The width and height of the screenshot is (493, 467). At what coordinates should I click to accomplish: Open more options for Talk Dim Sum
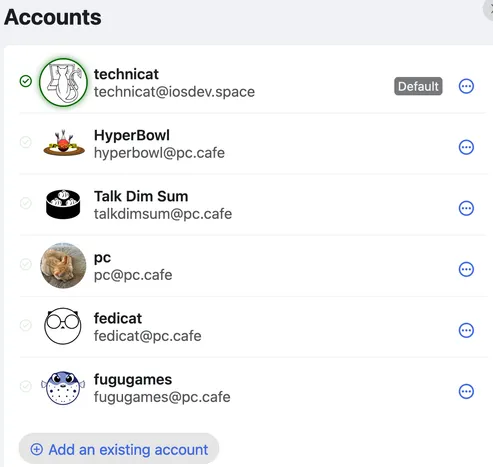coord(466,208)
